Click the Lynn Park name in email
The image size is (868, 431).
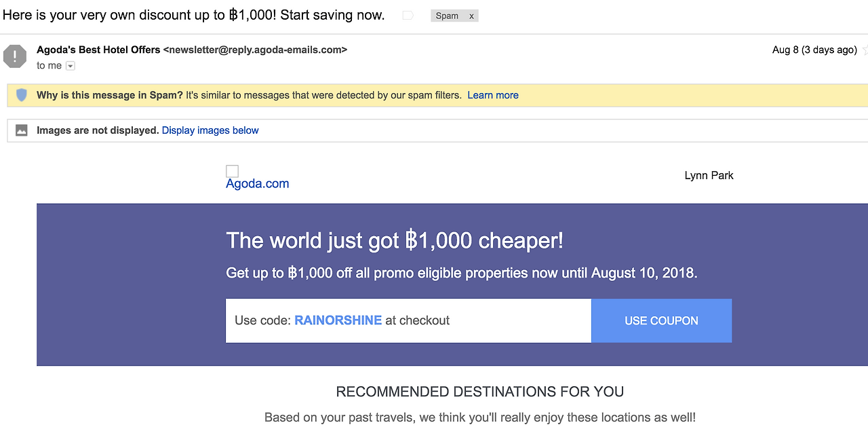point(709,175)
